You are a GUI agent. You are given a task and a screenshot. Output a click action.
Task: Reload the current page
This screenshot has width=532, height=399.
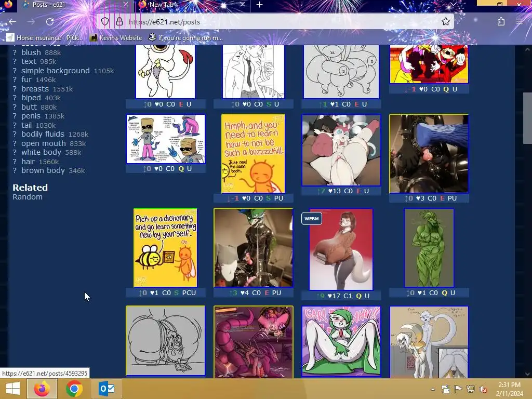click(50, 22)
